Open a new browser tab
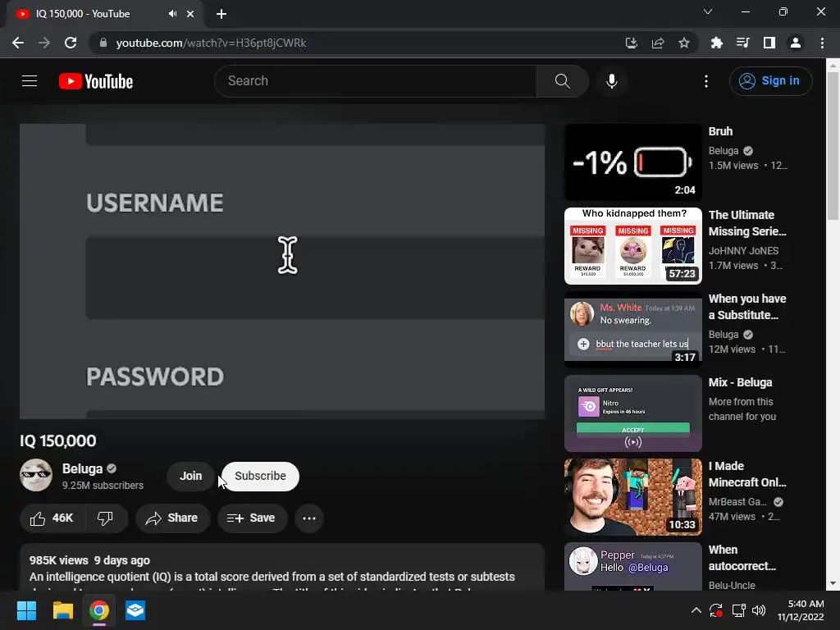The width and height of the screenshot is (840, 630). pyautogui.click(x=221, y=14)
